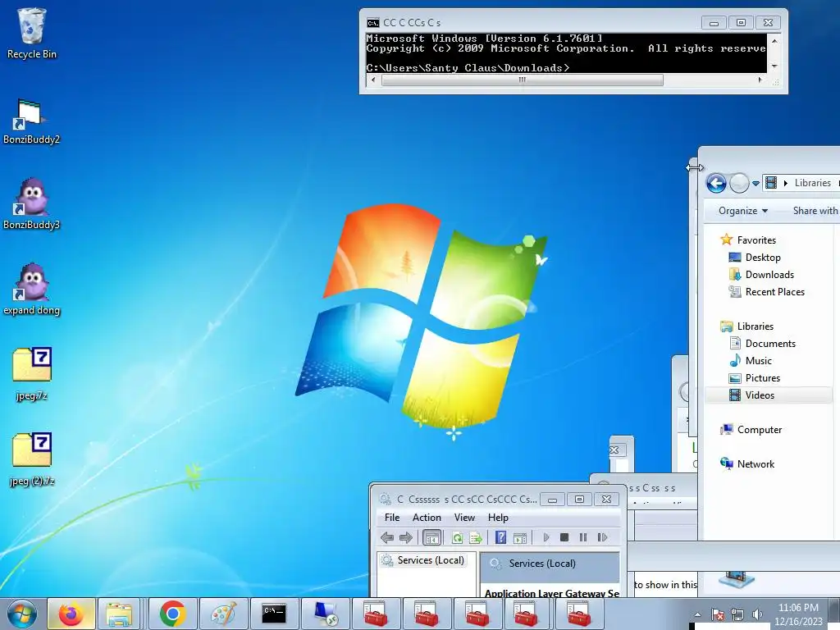Open the Action menu in Services window
Viewport: 840px width, 630px height.
tap(427, 518)
